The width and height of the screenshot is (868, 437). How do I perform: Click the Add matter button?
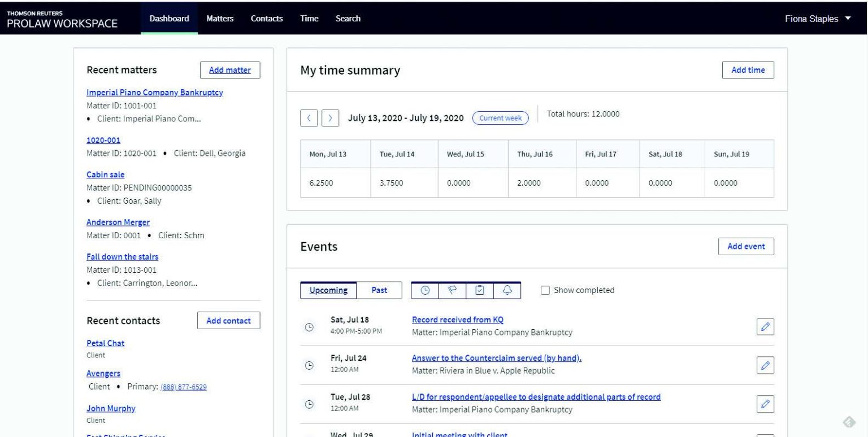tap(229, 69)
